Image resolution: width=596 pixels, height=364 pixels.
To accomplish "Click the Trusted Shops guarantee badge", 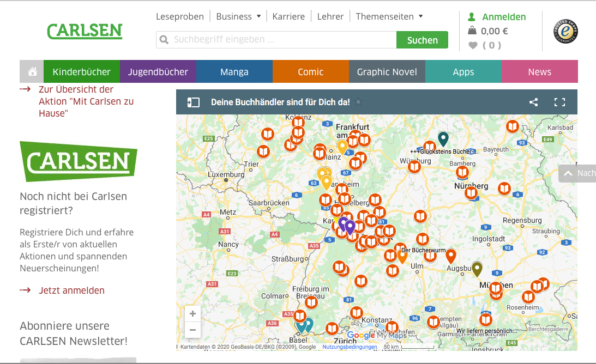I will pyautogui.click(x=565, y=31).
